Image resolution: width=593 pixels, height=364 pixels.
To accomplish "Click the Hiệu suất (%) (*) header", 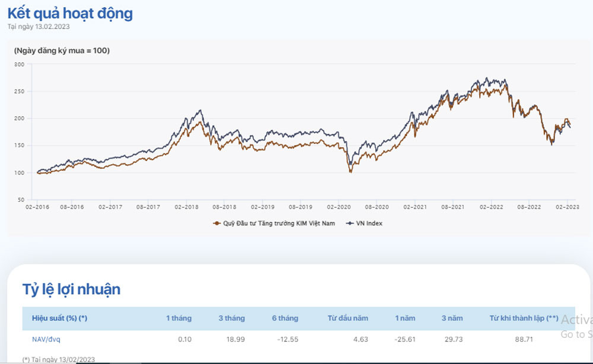I will point(59,318).
